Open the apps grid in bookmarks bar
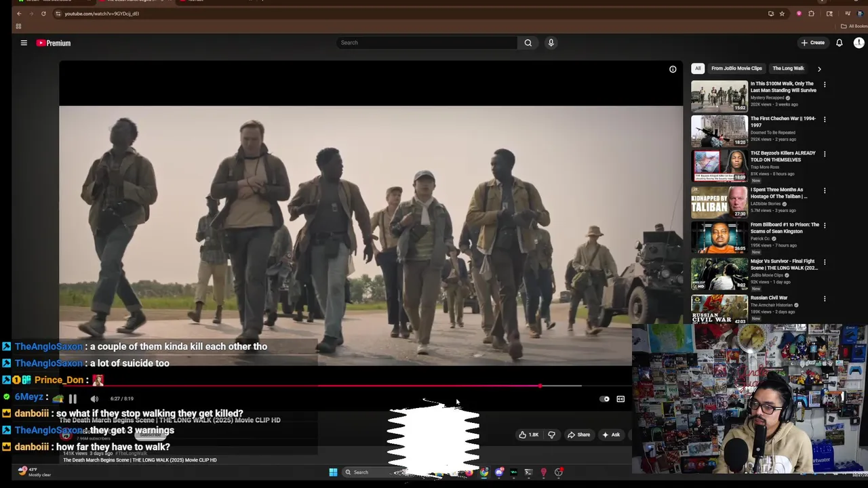The width and height of the screenshot is (868, 488). [18, 26]
